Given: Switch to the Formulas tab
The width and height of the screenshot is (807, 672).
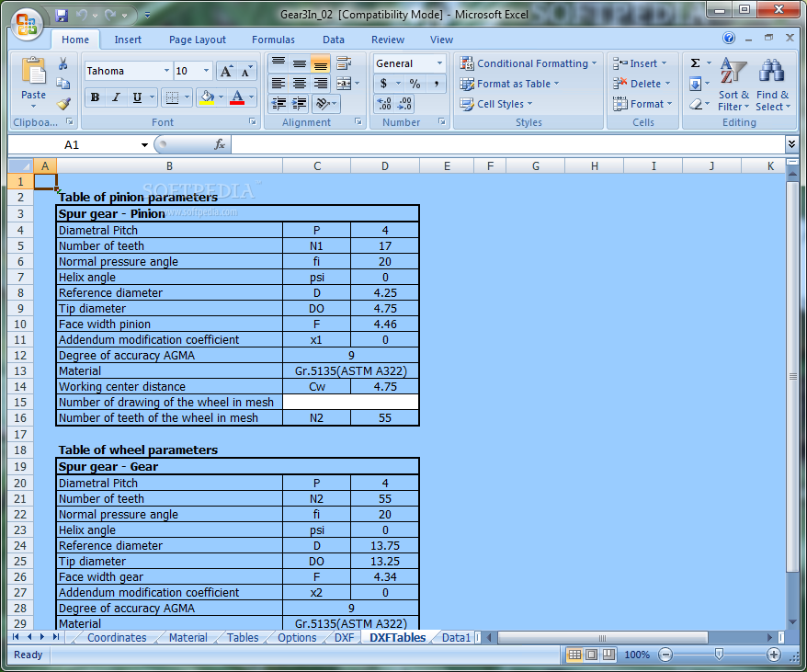Looking at the screenshot, I should [x=273, y=40].
